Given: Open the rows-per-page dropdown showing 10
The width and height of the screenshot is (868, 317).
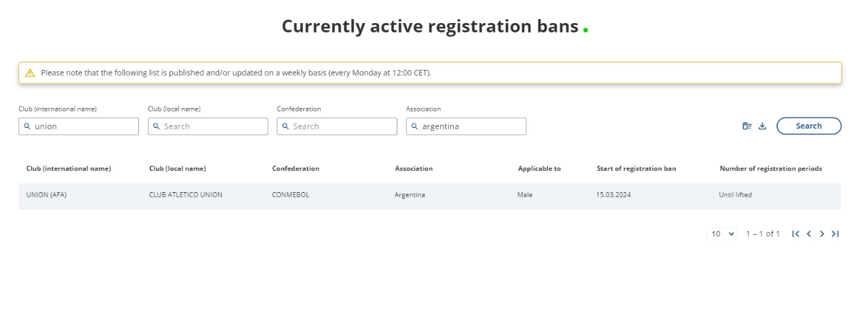Looking at the screenshot, I should (722, 234).
